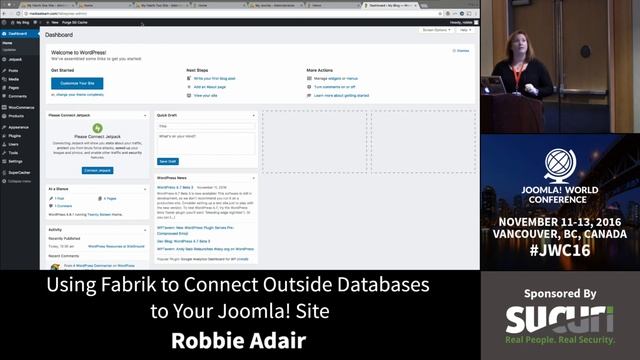Screen dimensions: 640x360
Task: Dismiss the Welcome to WordPress panel
Action: pos(461,51)
